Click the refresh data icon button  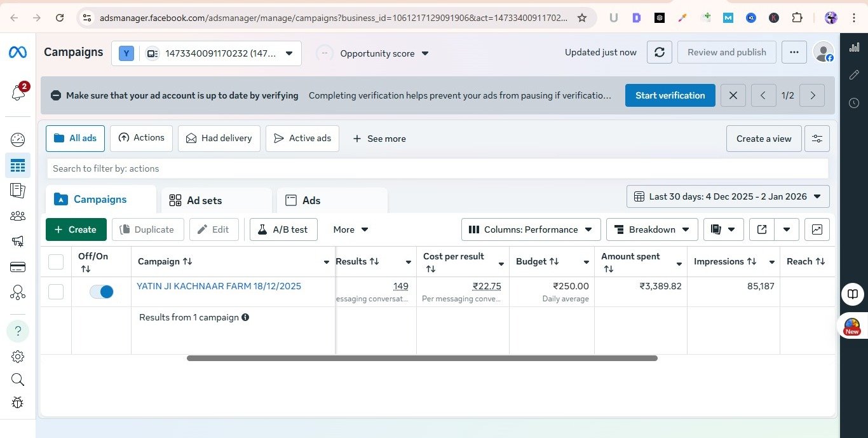point(660,52)
